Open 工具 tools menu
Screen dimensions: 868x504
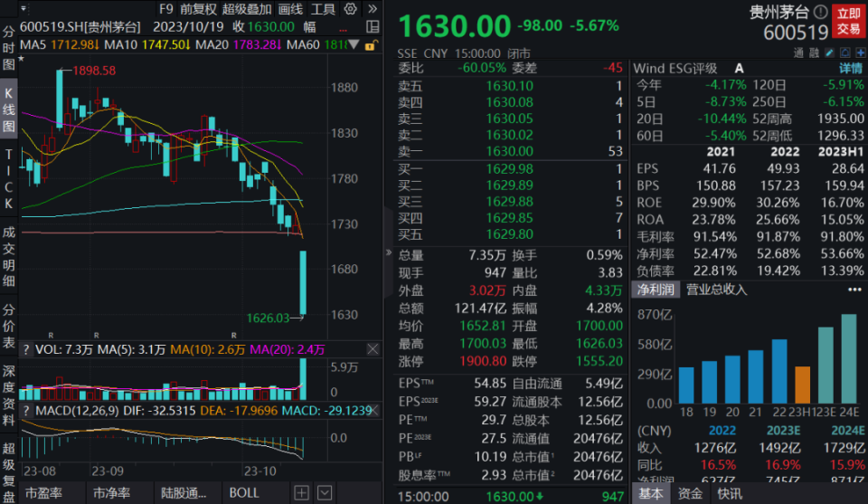coord(323,9)
